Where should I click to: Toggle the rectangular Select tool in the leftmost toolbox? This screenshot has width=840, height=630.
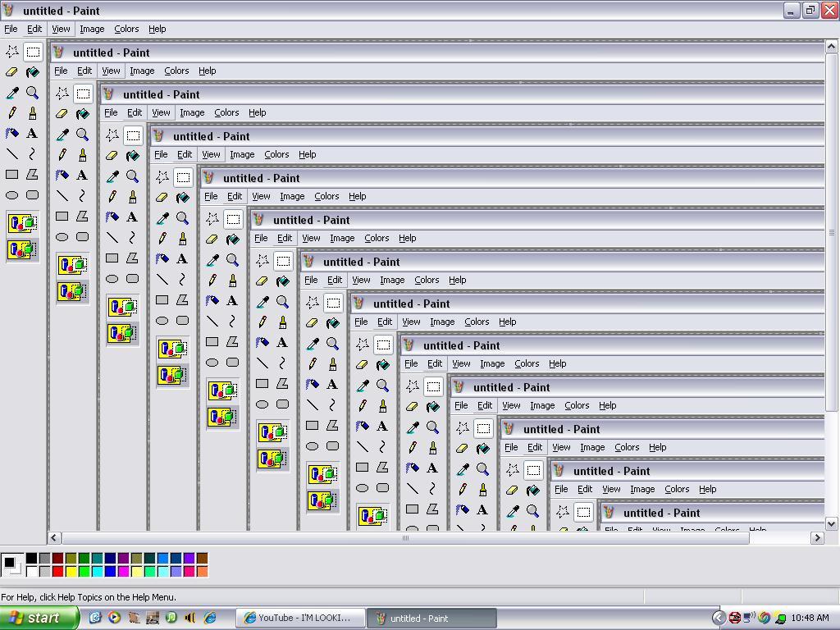coord(32,52)
